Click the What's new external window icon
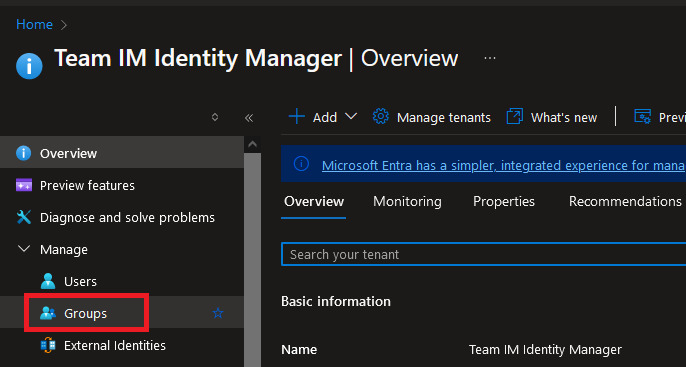This screenshot has width=686, height=367. (515, 117)
